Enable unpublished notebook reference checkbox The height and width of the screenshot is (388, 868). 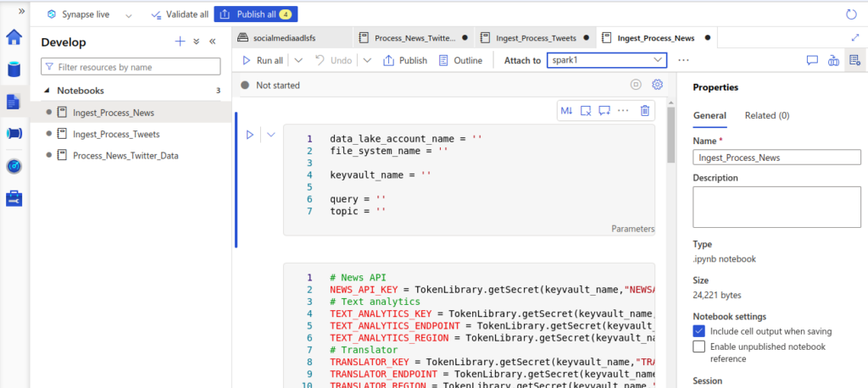click(x=698, y=346)
